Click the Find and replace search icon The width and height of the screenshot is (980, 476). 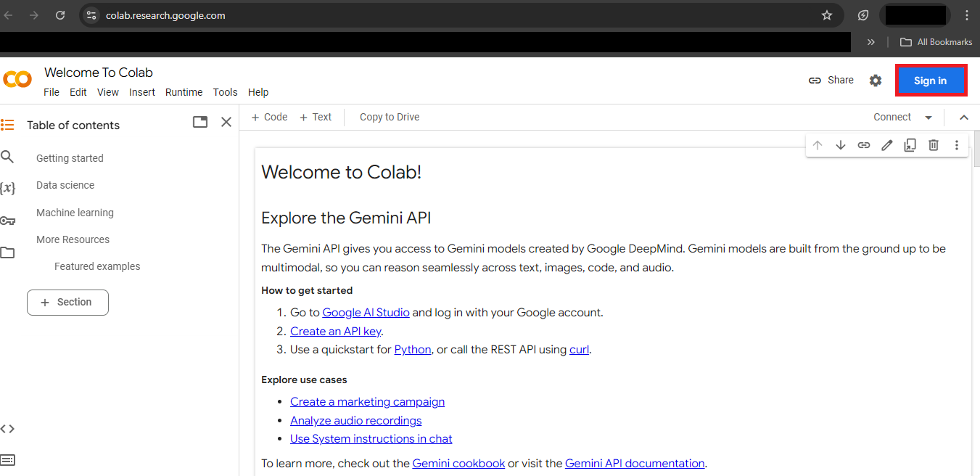[7, 157]
